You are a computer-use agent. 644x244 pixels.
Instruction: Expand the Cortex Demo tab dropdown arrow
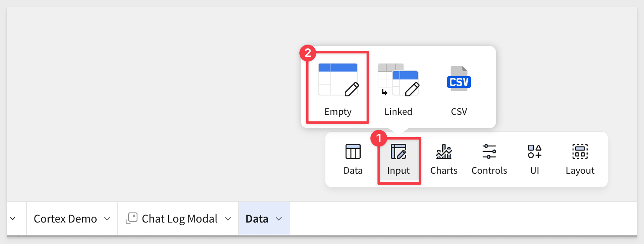[x=107, y=219]
